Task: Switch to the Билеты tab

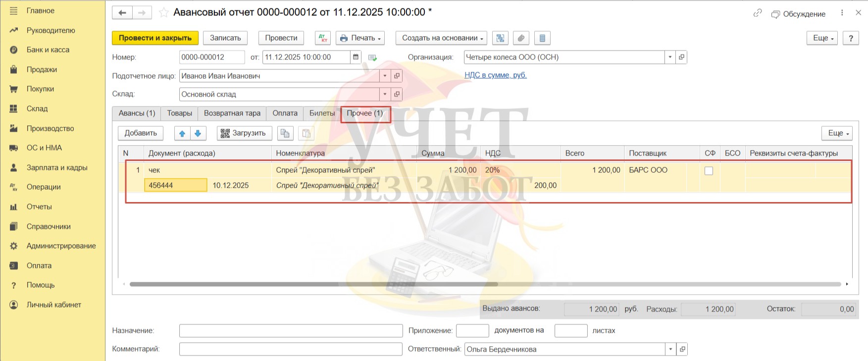Action: (x=322, y=113)
